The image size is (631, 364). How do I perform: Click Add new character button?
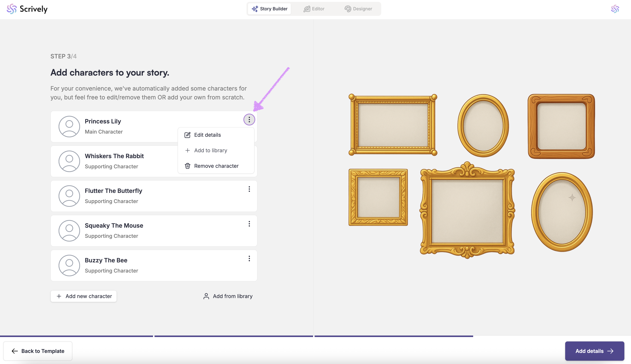84,296
